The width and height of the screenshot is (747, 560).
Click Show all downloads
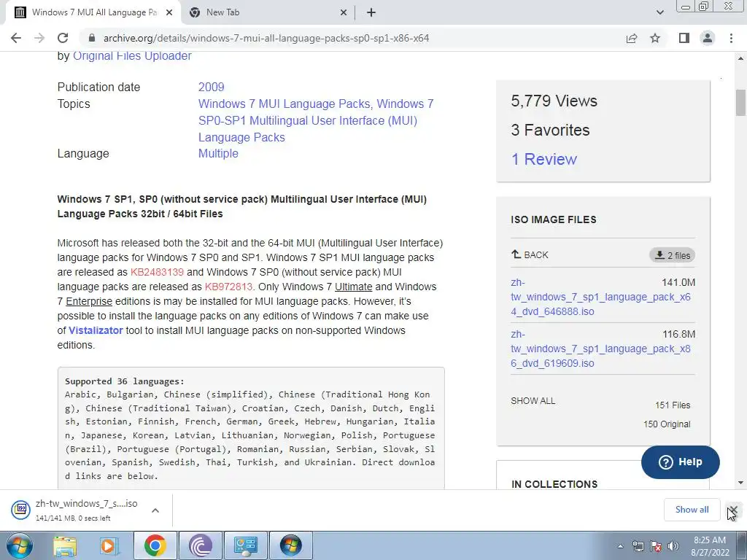point(692,510)
